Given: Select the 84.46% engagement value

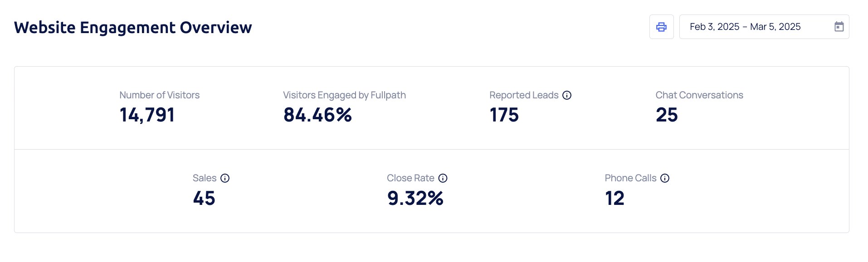Looking at the screenshot, I should point(317,115).
